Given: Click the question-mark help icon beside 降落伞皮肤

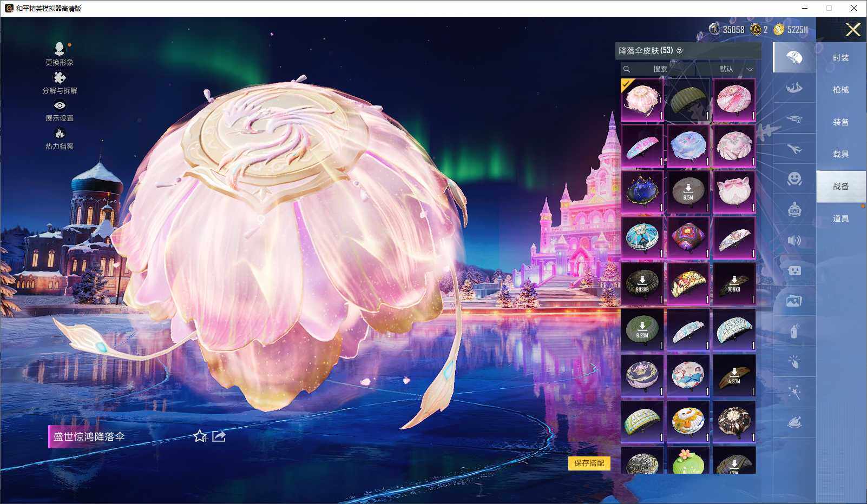Looking at the screenshot, I should [x=680, y=51].
